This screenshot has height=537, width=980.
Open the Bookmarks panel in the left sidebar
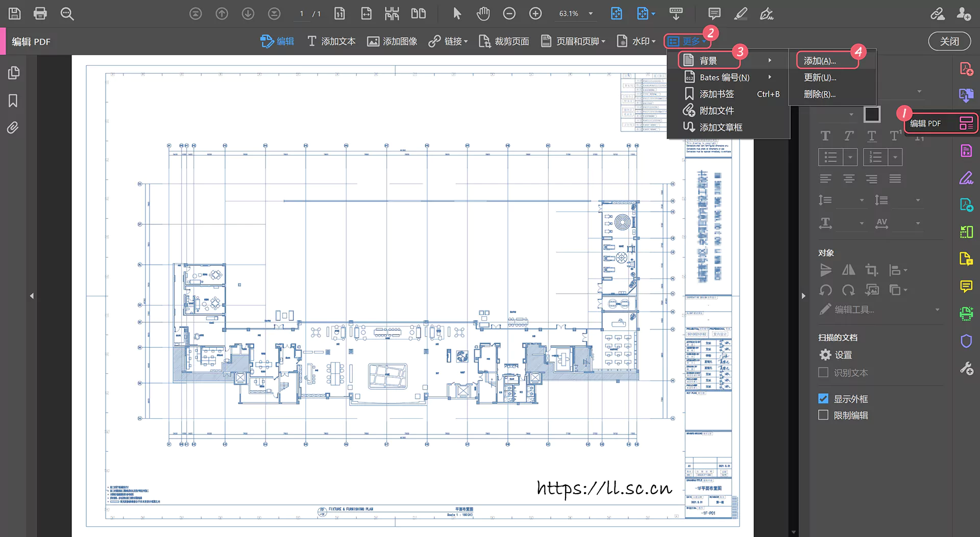(x=13, y=100)
